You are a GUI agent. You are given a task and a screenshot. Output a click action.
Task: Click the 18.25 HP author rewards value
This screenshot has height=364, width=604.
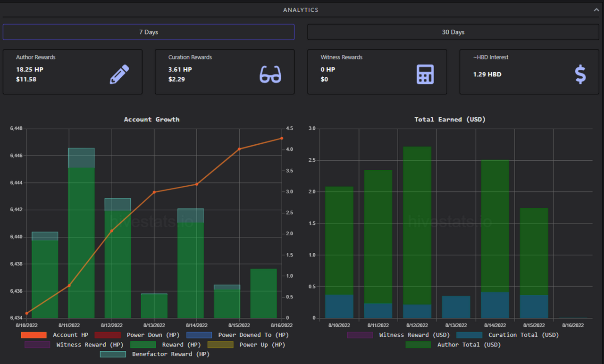(30, 69)
